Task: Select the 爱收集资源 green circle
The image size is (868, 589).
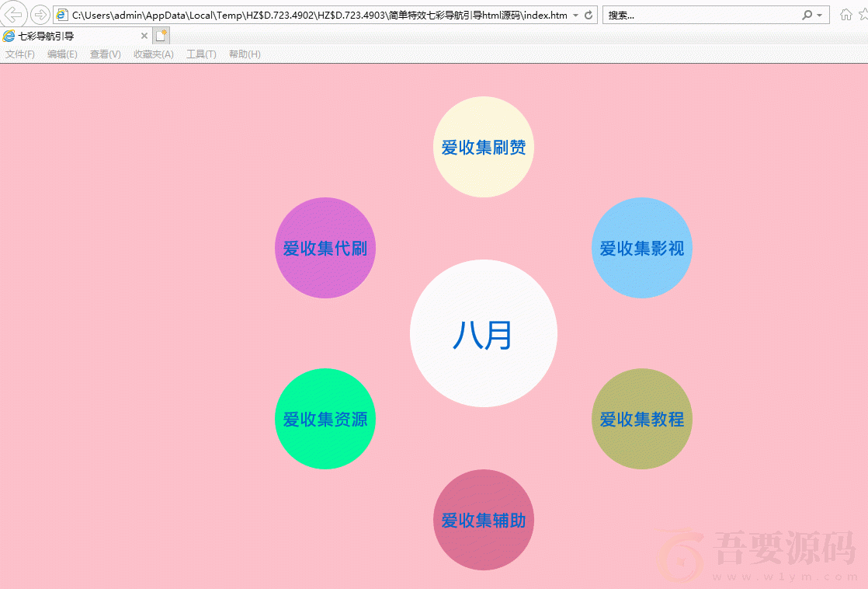Action: click(325, 419)
